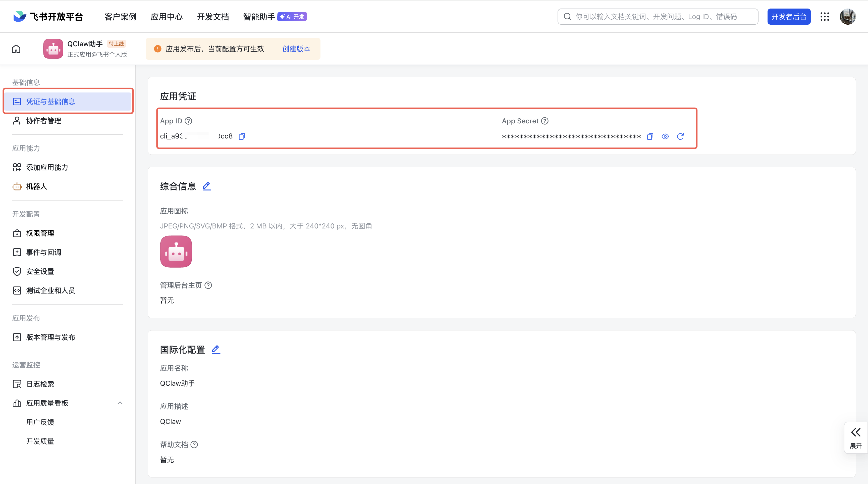This screenshot has height=484, width=868.
Task: Open 开发者后台 button
Action: click(788, 17)
